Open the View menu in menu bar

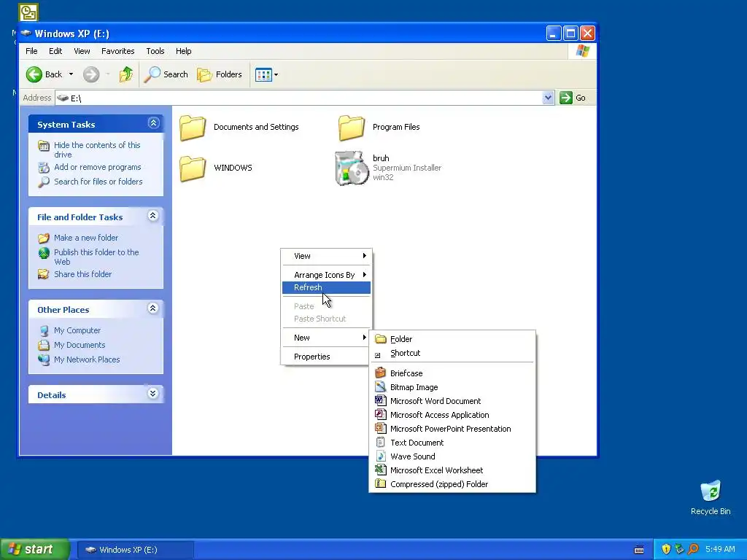82,51
